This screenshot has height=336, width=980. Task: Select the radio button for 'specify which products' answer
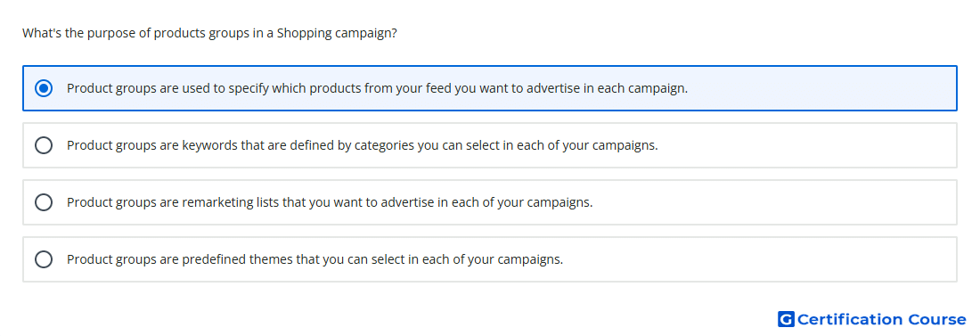(x=44, y=88)
